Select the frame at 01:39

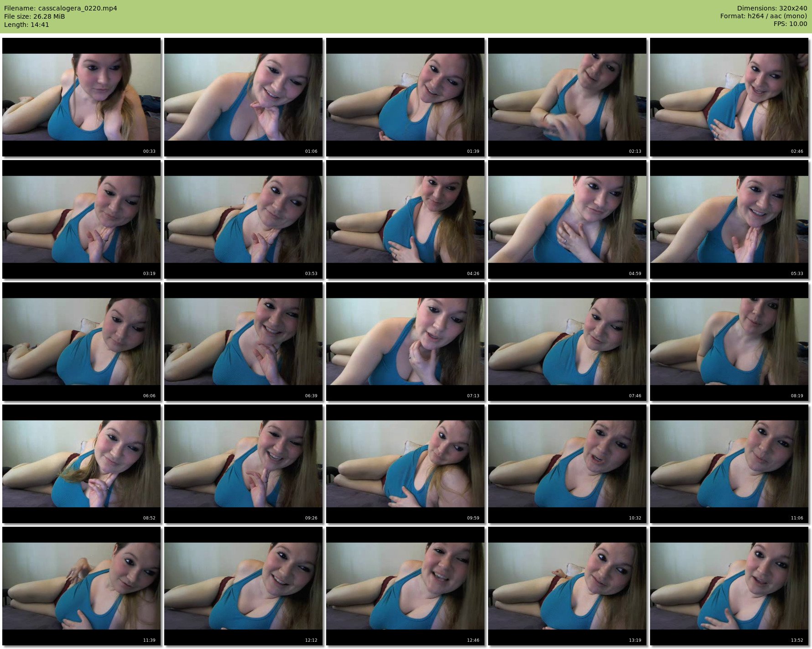point(406,97)
